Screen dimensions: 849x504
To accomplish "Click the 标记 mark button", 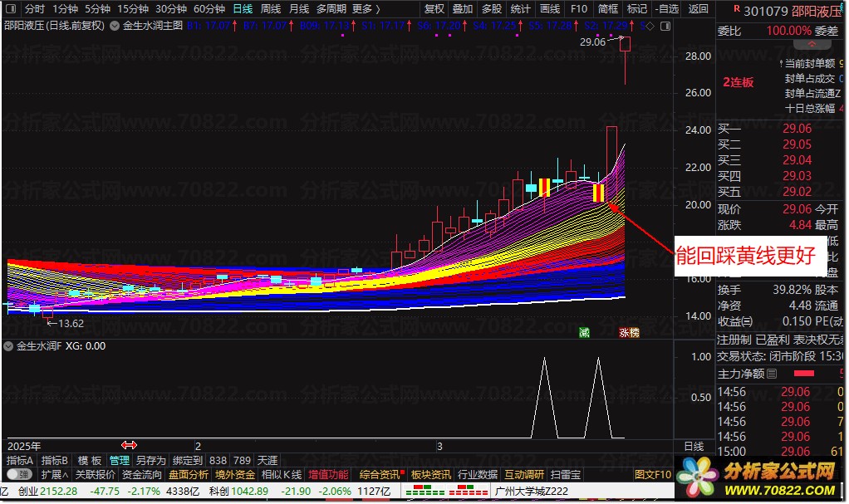I will click(x=636, y=8).
